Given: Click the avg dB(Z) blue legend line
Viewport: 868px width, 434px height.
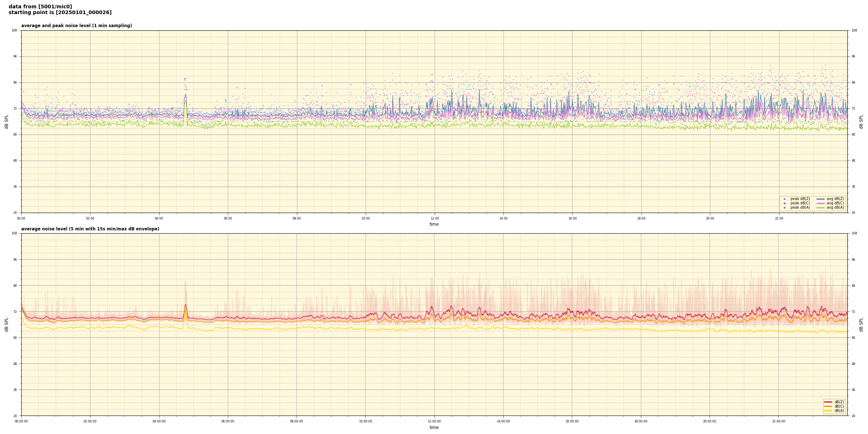Looking at the screenshot, I should coord(821,199).
